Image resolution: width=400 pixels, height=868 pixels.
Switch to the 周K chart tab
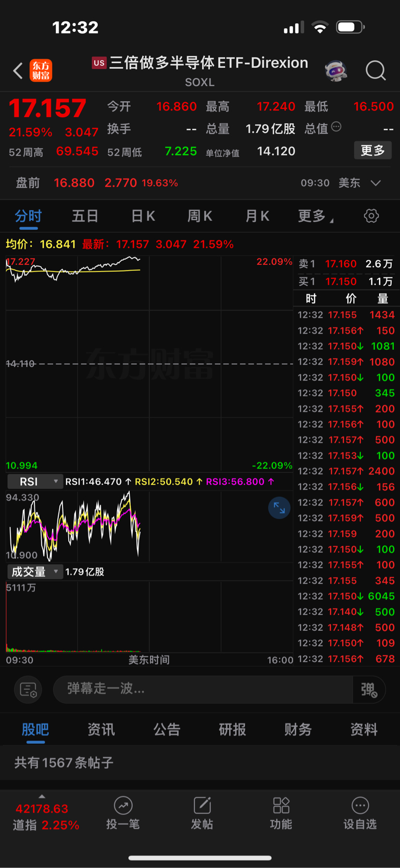199,216
